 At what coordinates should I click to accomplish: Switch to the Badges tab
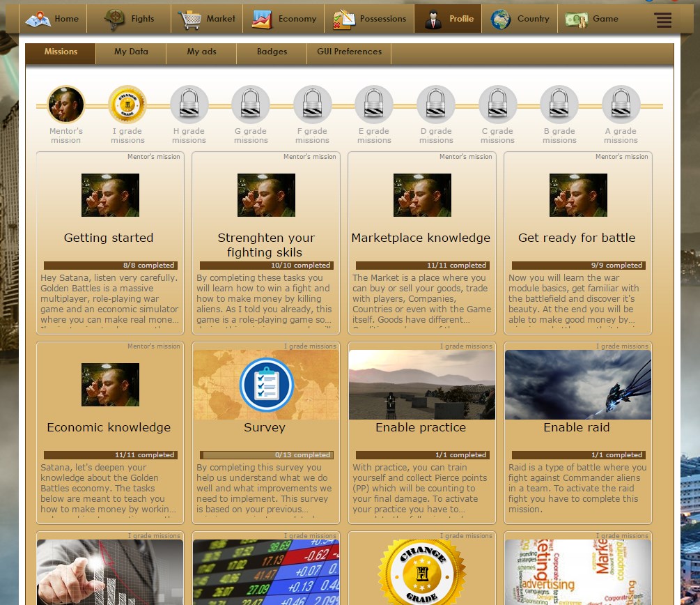tap(272, 52)
